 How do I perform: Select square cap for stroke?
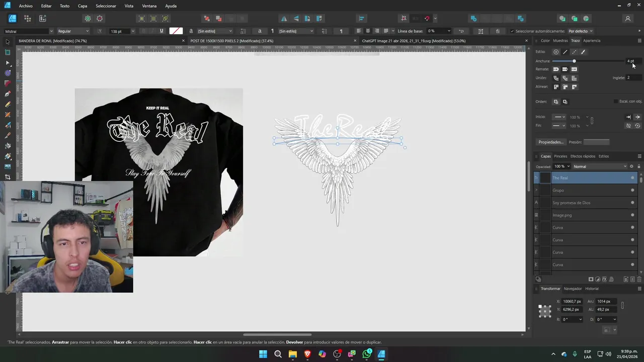(574, 69)
